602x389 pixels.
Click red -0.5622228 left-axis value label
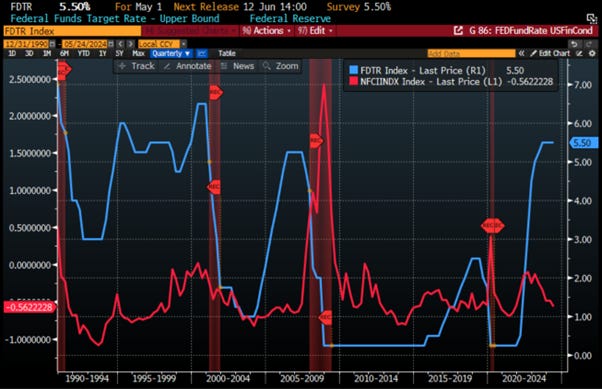tap(29, 307)
